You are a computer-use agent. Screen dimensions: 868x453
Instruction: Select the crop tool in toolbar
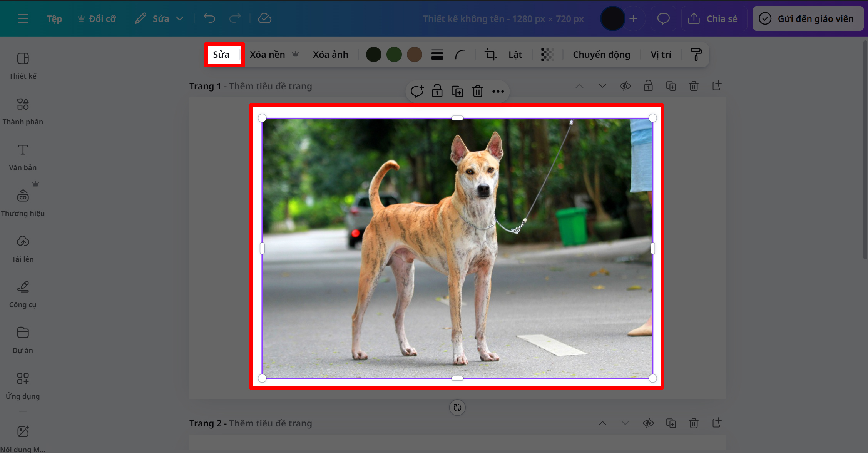490,54
